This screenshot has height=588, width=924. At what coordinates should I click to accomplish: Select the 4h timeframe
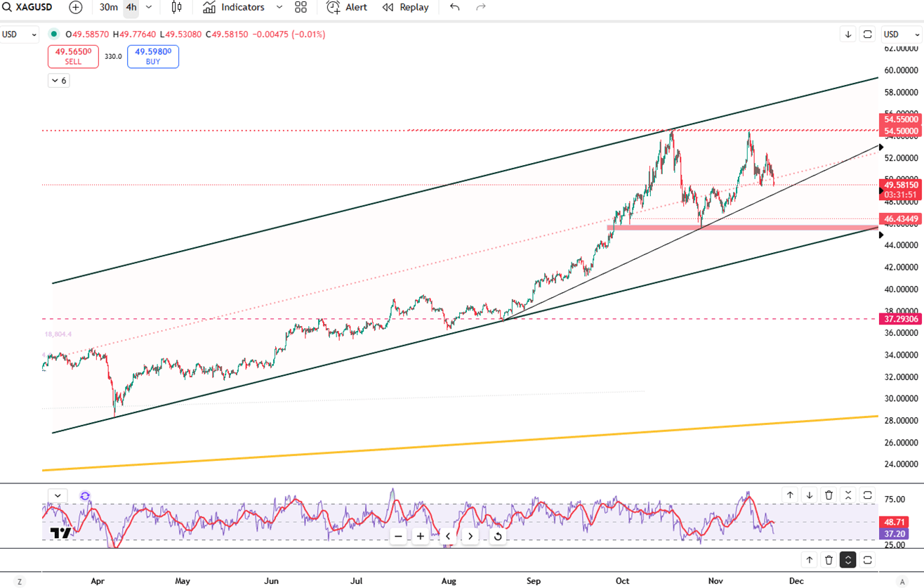(x=131, y=7)
